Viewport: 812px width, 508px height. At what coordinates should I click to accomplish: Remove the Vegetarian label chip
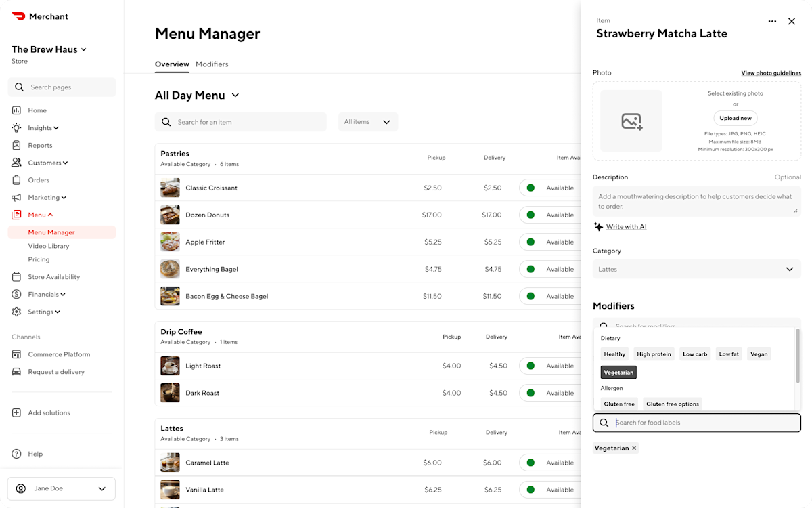pyautogui.click(x=633, y=448)
